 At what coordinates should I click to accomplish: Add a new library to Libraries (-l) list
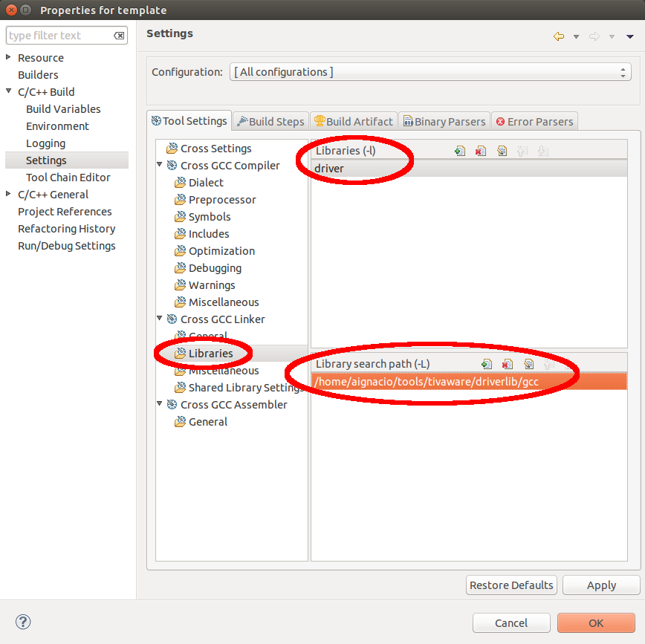[x=459, y=150]
